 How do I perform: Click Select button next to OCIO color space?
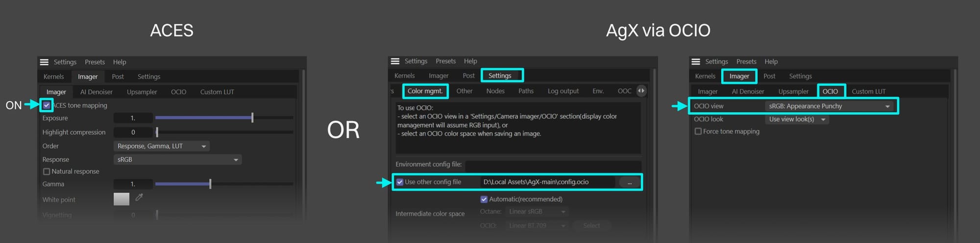click(x=591, y=225)
